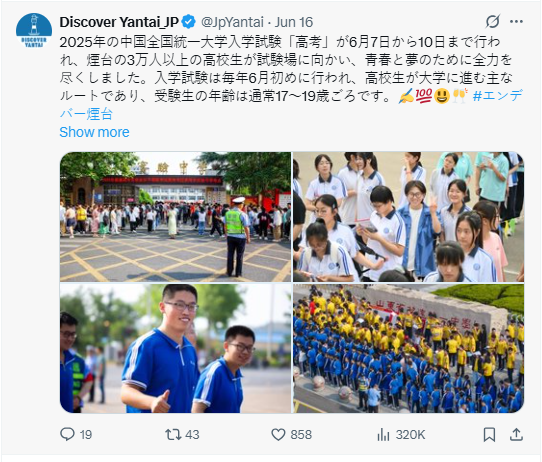Open the Discover Yantai profile avatar
The image size is (542, 462).
[34, 30]
